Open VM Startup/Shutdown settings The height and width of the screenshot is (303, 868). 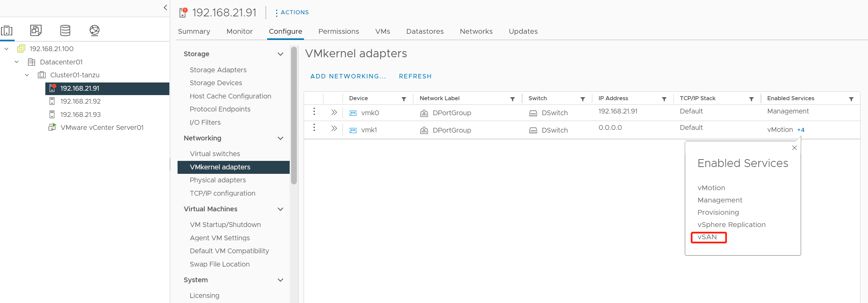coord(225,225)
